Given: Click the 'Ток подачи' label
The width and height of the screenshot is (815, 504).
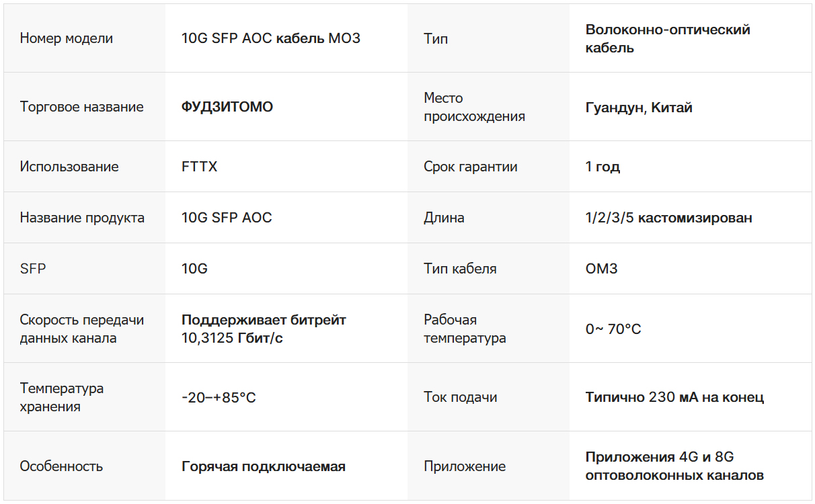Looking at the screenshot, I should pyautogui.click(x=461, y=397).
